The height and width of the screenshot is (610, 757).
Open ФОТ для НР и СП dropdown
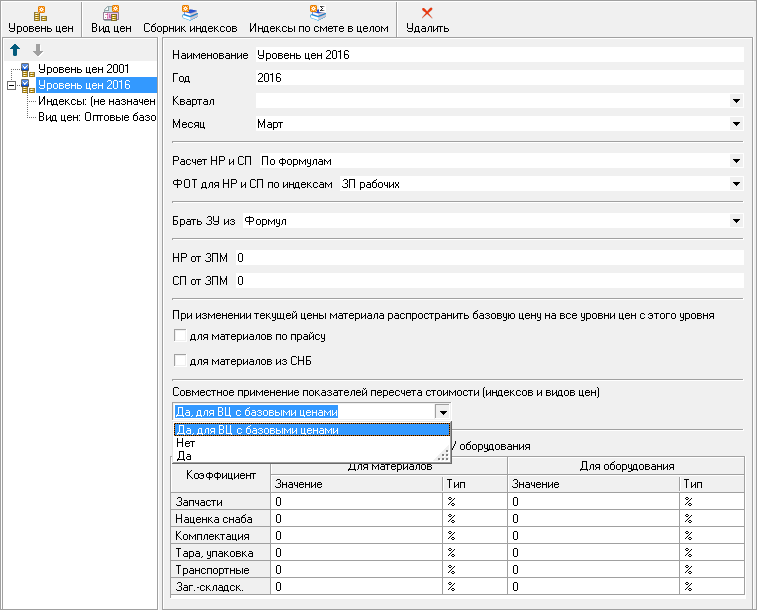pyautogui.click(x=736, y=184)
